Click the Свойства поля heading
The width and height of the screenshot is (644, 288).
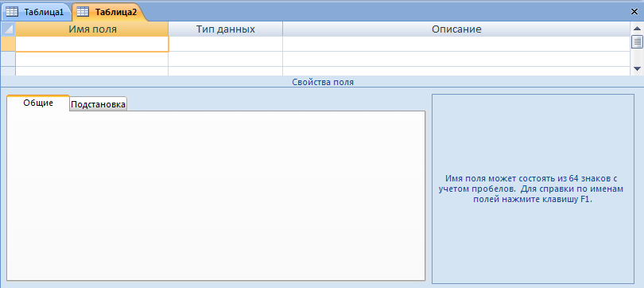click(x=323, y=82)
